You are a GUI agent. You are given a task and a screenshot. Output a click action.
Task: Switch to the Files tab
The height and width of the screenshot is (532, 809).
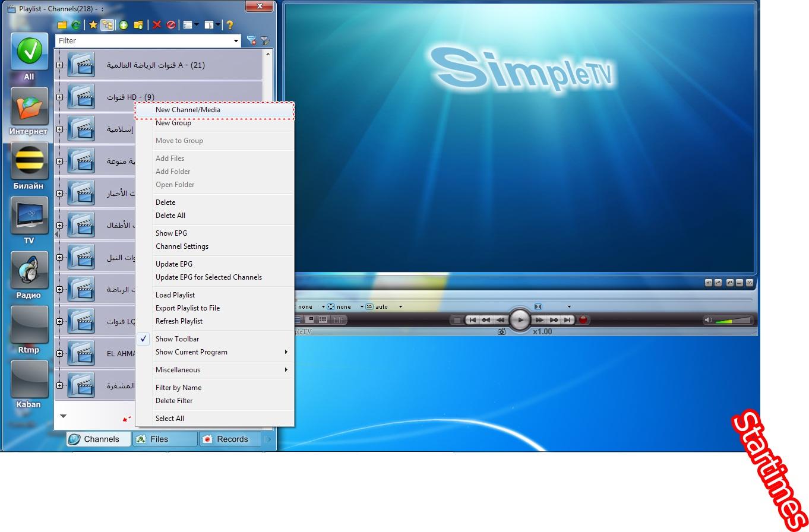165,439
